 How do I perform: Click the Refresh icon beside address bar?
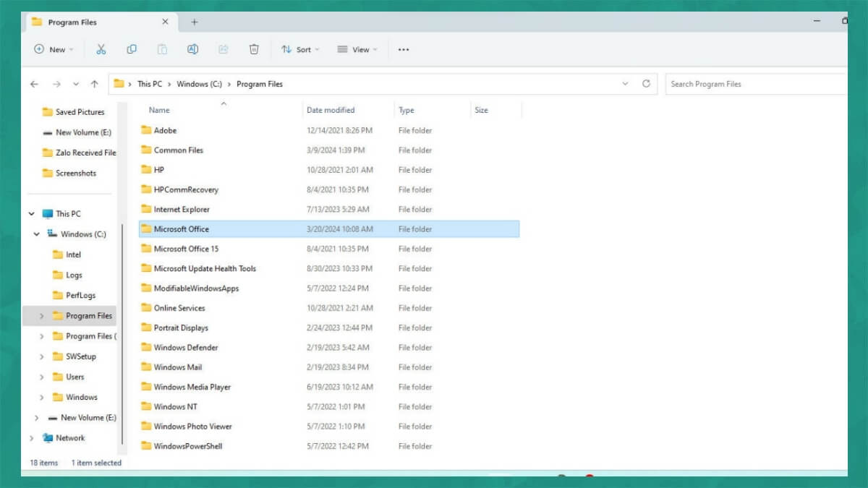pyautogui.click(x=646, y=84)
